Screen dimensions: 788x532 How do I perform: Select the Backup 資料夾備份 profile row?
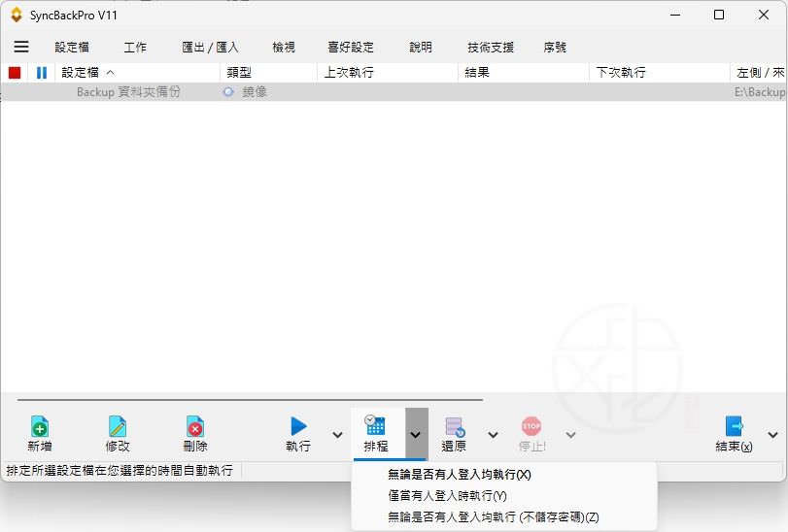point(128,92)
